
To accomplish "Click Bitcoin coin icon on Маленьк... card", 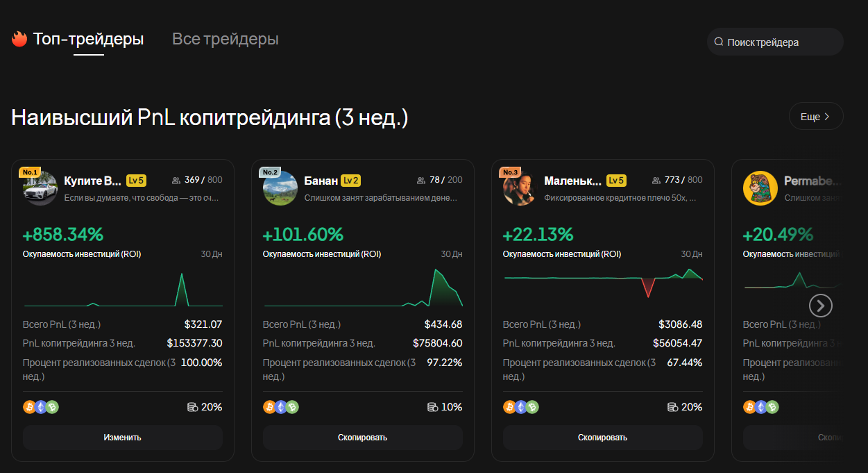I will point(509,407).
